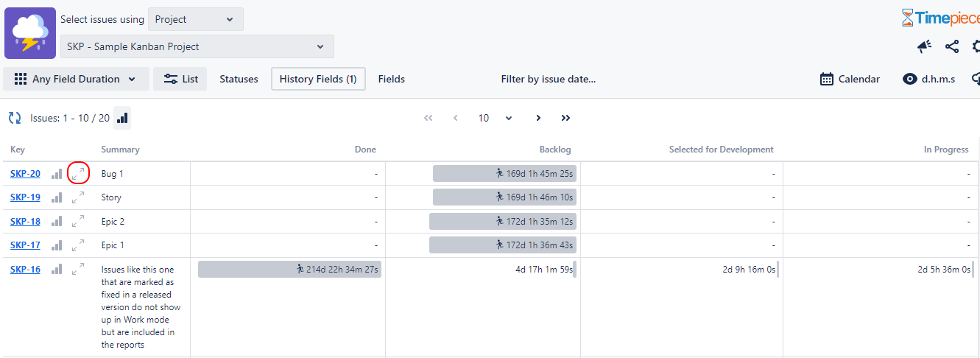Toggle d.h.m.s duration format view
Viewport: 980px width, 358px height.
[929, 79]
